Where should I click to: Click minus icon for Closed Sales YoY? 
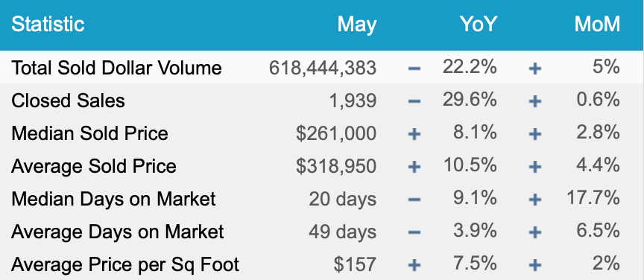pos(414,101)
